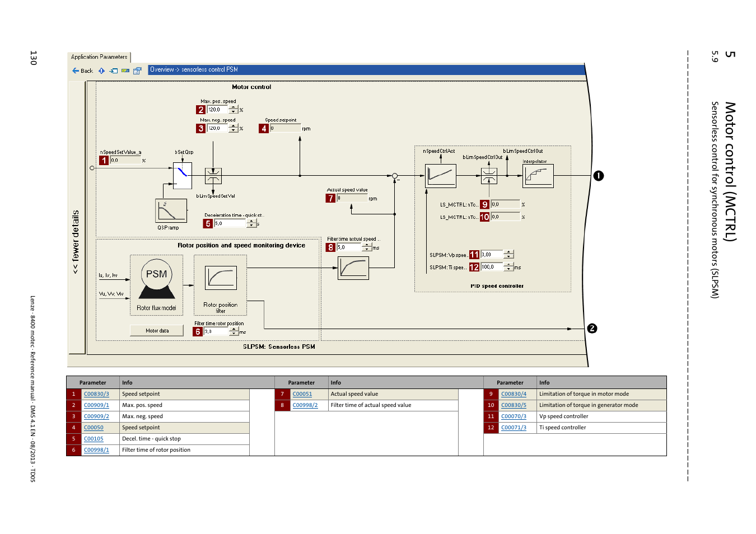This screenshot has width=756, height=534.
Task: Open parameter link C00998/1
Action: (x=96, y=450)
